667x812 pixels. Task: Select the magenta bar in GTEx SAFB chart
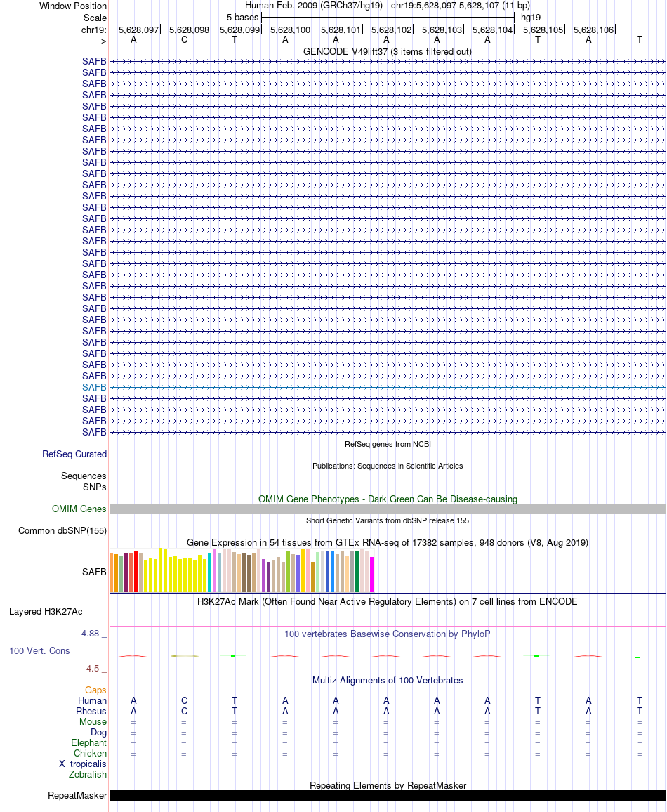tap(371, 575)
